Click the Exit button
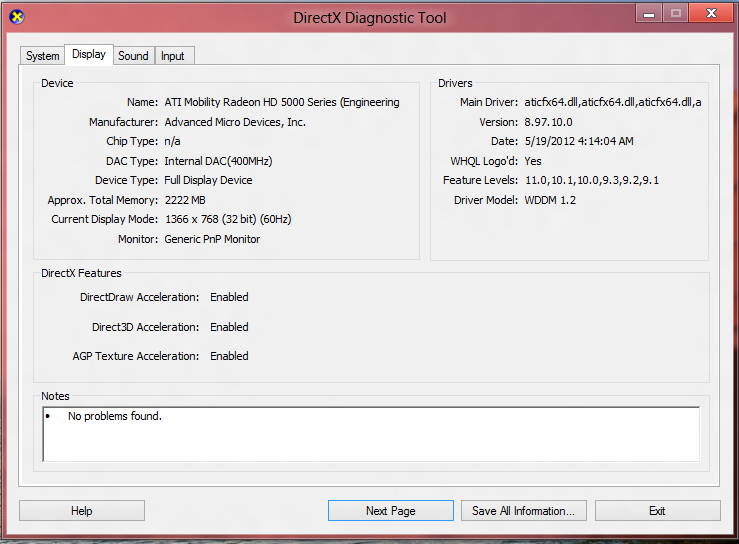The height and width of the screenshot is (544, 739). pyautogui.click(x=657, y=511)
